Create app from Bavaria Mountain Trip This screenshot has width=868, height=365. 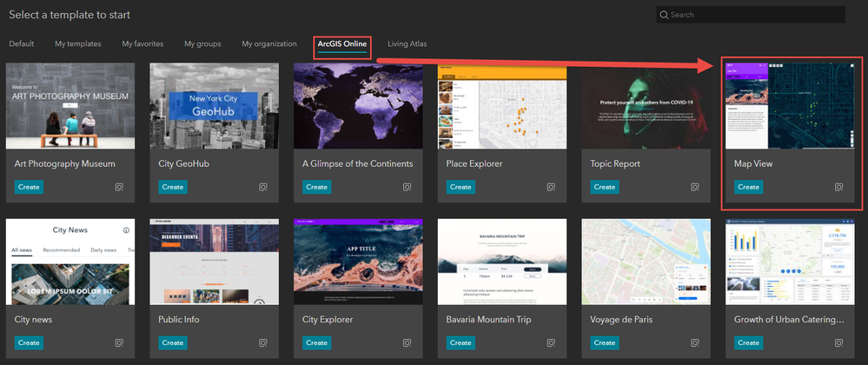coord(461,343)
